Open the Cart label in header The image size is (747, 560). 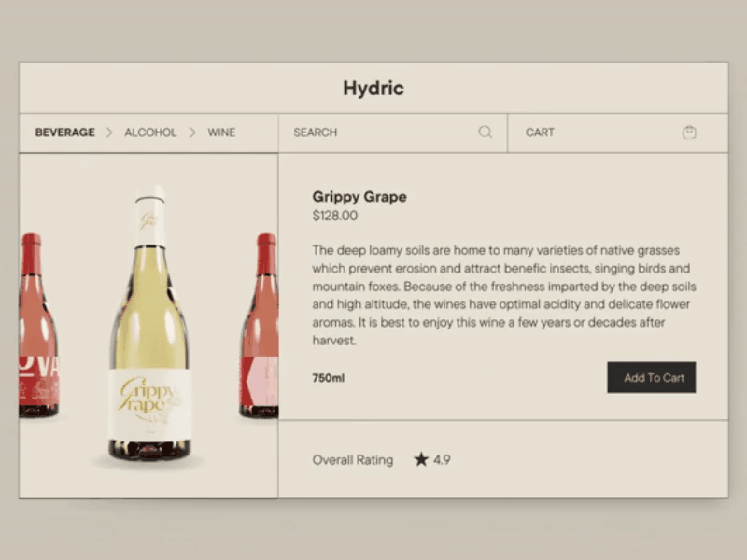540,133
